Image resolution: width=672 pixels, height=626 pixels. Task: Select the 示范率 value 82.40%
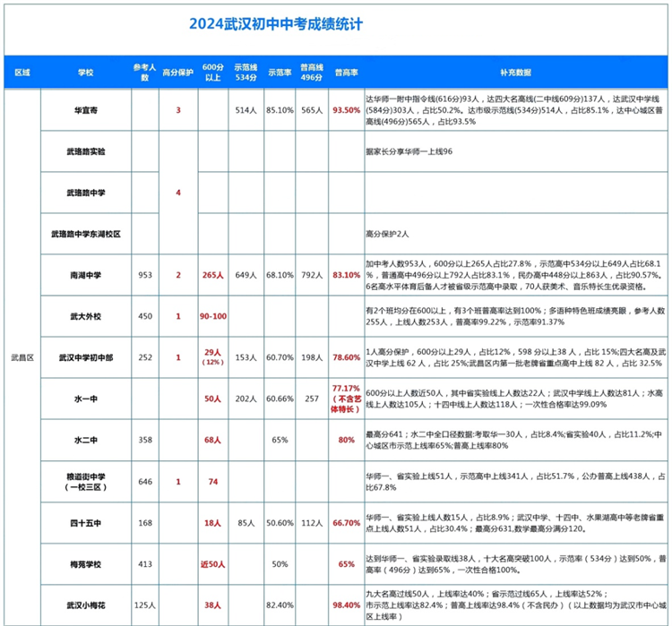[280, 605]
